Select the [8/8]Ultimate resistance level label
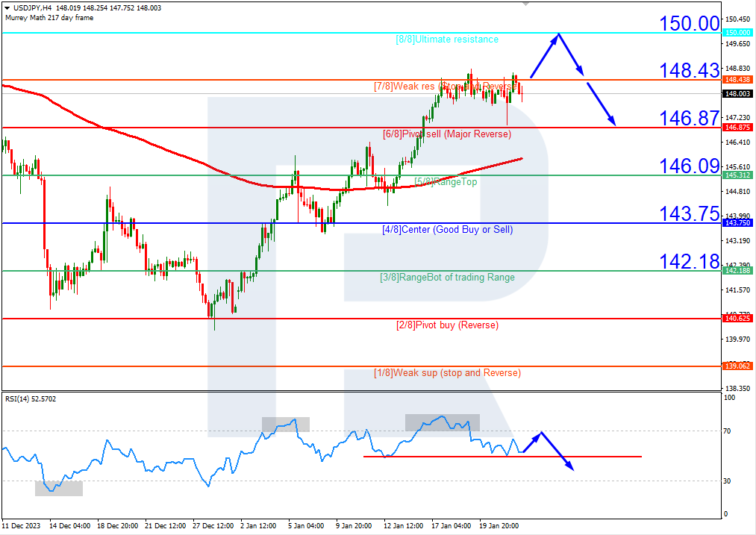Screen dimensions: 756x535 click(446, 39)
